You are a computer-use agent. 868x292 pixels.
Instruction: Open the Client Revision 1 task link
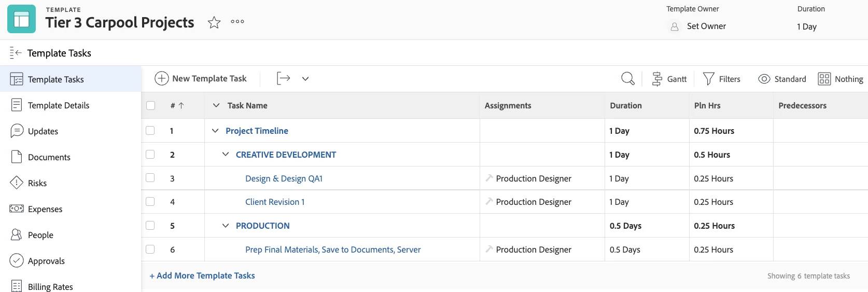[275, 202]
